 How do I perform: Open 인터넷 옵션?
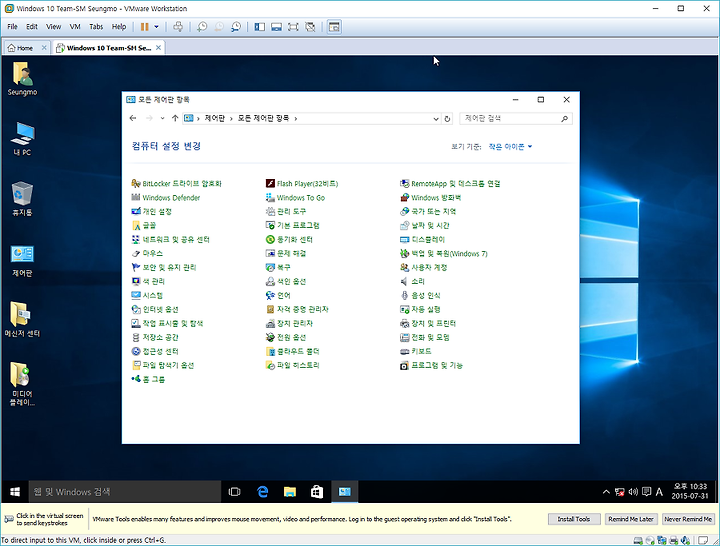pyautogui.click(x=155, y=309)
